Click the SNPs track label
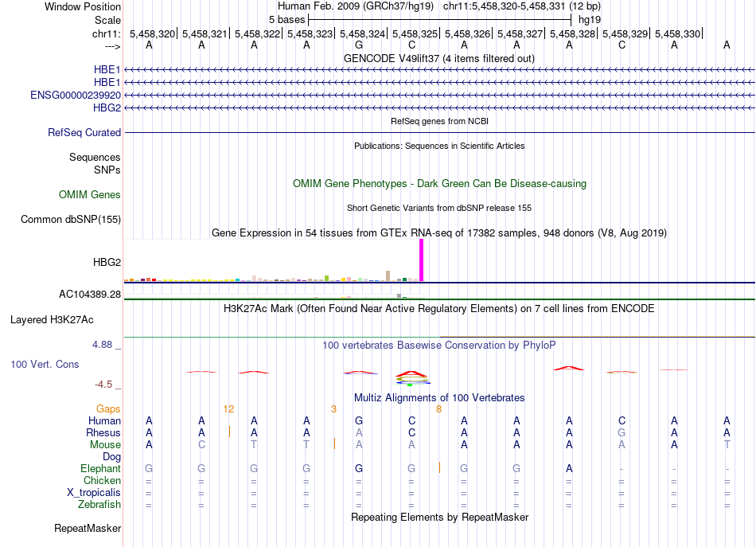This screenshot has height=547, width=756. pos(107,170)
